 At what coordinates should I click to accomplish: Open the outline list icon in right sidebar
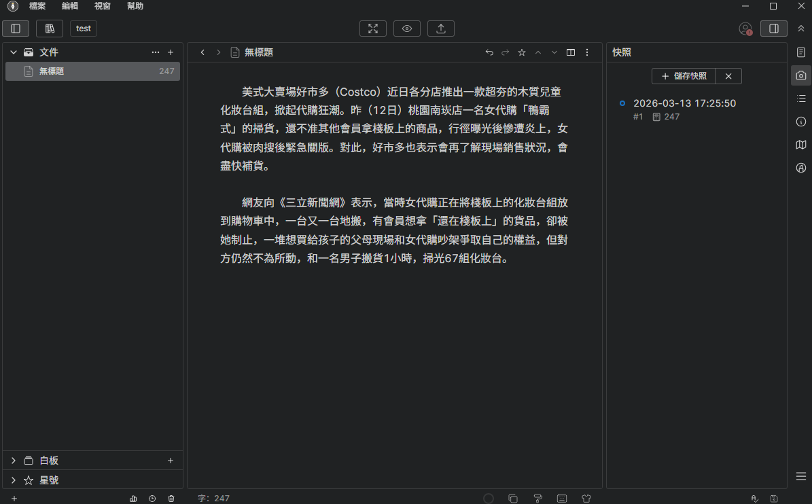801,98
